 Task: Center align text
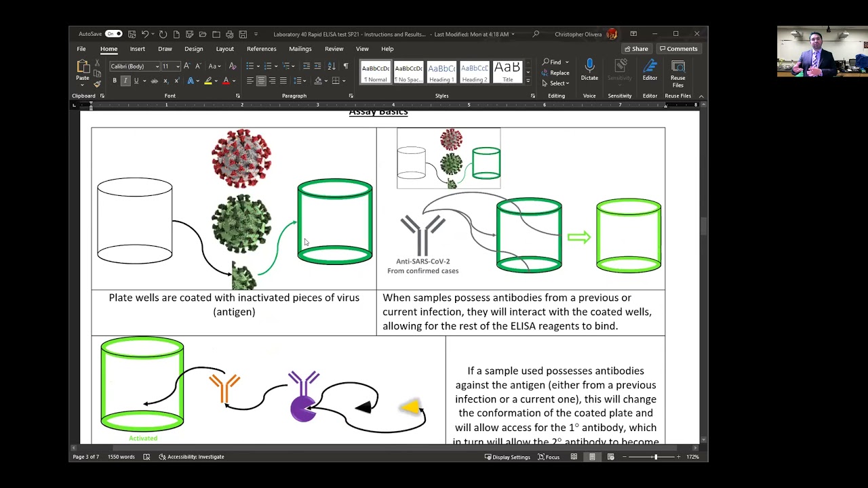pyautogui.click(x=261, y=81)
